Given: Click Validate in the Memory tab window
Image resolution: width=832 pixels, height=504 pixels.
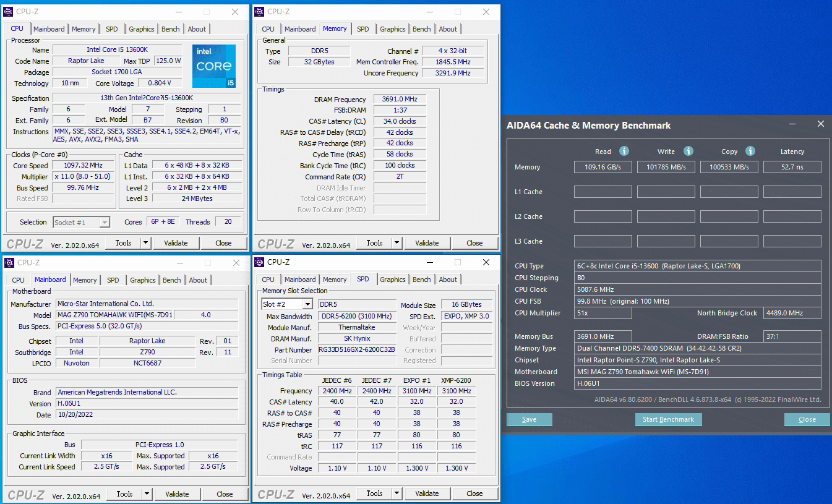Looking at the screenshot, I should (427, 243).
